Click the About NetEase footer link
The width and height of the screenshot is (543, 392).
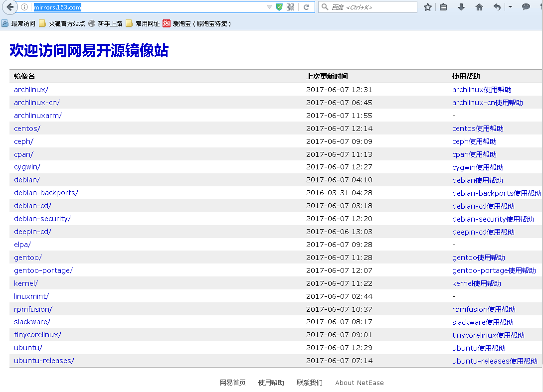point(360,383)
